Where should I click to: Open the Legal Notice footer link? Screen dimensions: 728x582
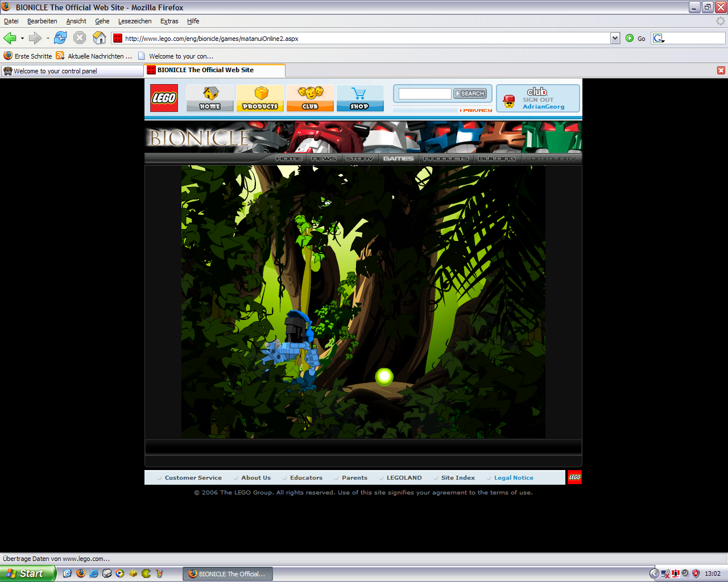514,478
